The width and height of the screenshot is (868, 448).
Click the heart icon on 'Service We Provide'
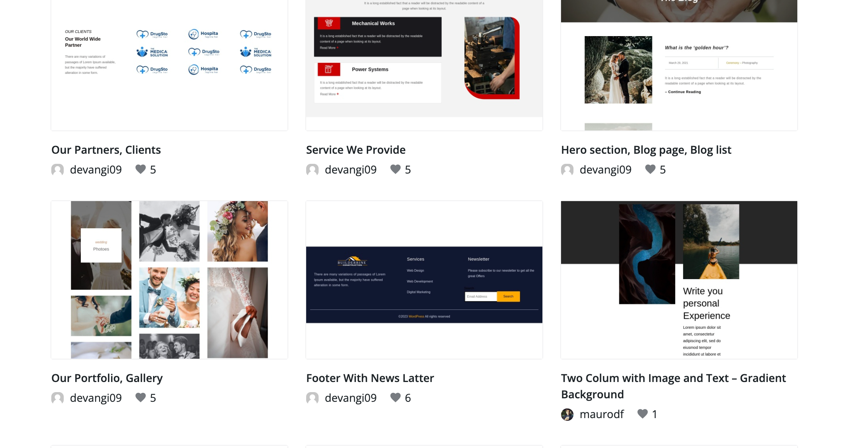tap(395, 169)
